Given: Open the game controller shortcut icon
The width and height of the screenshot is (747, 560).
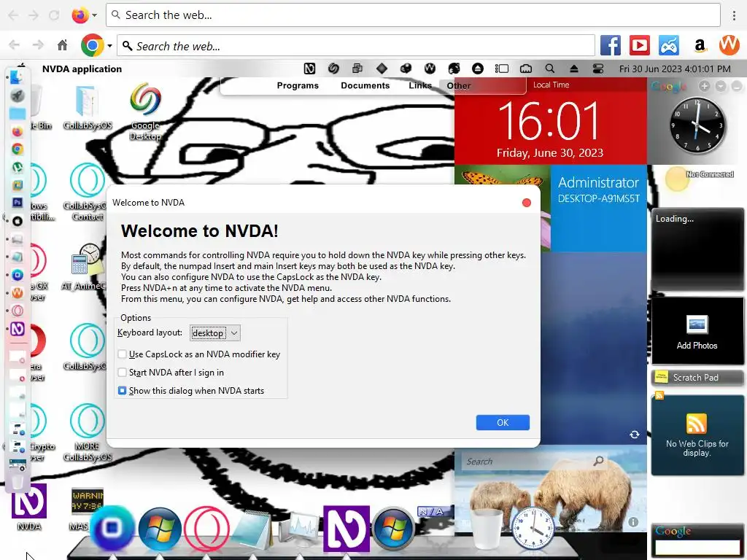Looking at the screenshot, I should coord(670,46).
